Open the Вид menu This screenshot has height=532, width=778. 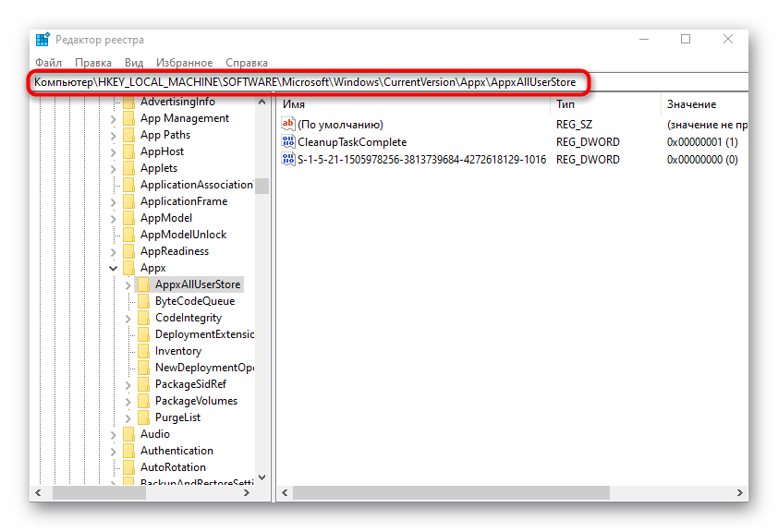[x=134, y=63]
